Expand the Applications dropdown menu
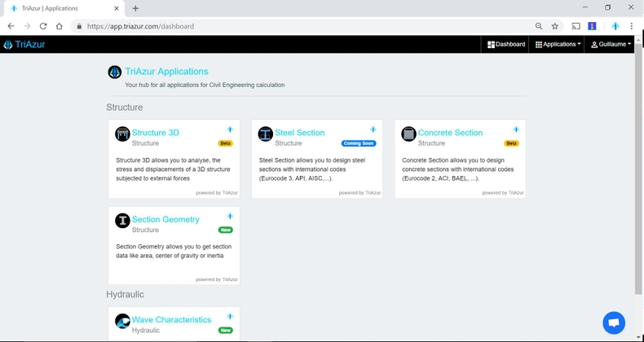644x342 pixels. (558, 44)
